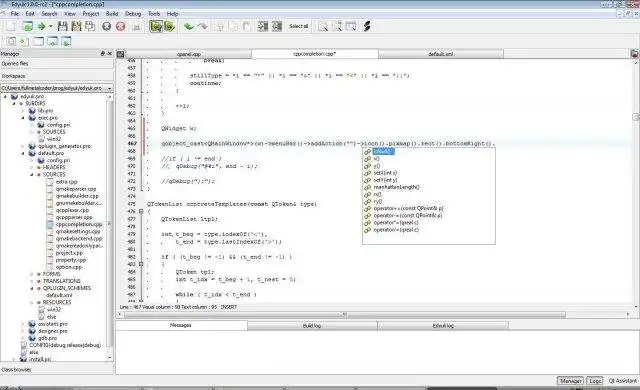Open the Edyuk log tab
Viewport: 640px width, 390px height.
[x=443, y=326]
